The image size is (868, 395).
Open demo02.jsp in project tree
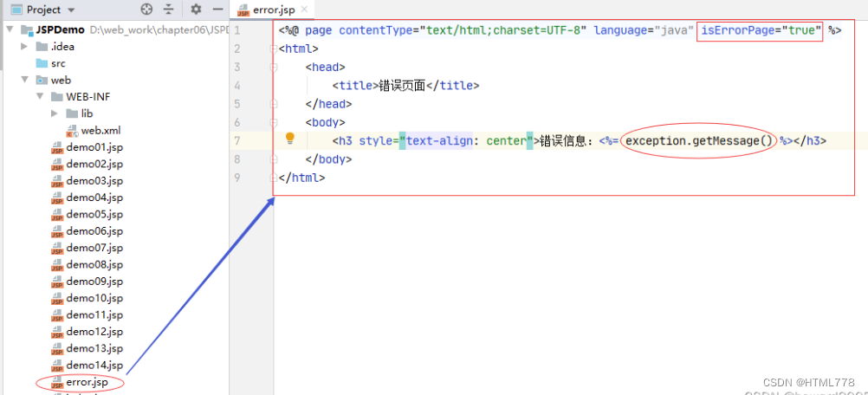94,165
